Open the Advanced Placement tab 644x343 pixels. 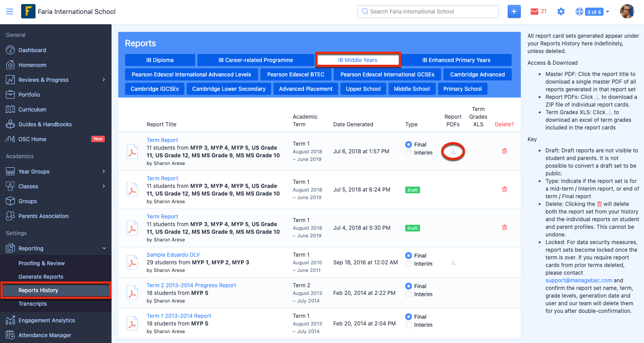coord(305,89)
